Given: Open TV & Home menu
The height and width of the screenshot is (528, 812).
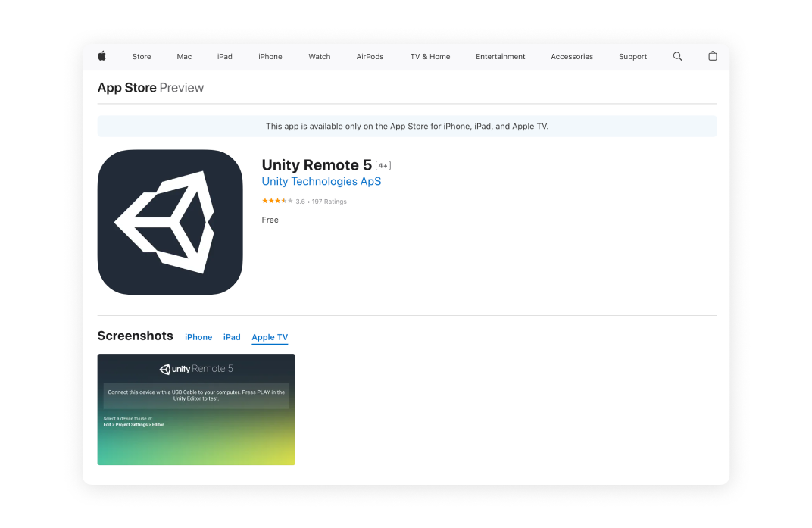Looking at the screenshot, I should 430,57.
